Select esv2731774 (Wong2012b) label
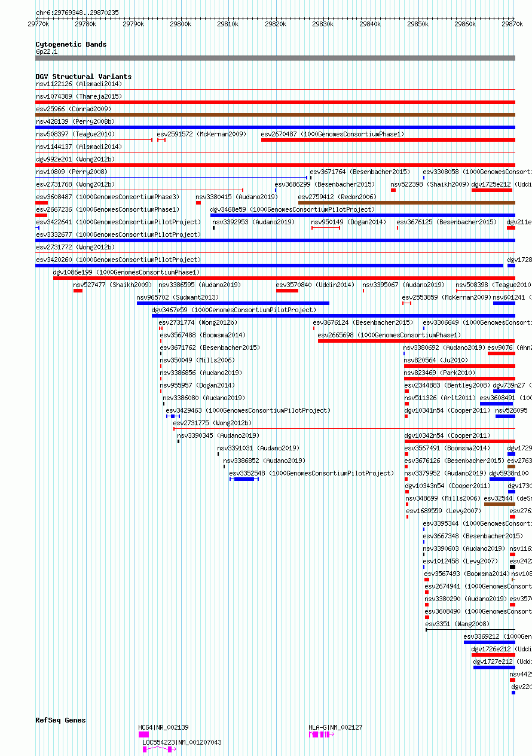This screenshot has width=532, height=756. pyautogui.click(x=198, y=322)
